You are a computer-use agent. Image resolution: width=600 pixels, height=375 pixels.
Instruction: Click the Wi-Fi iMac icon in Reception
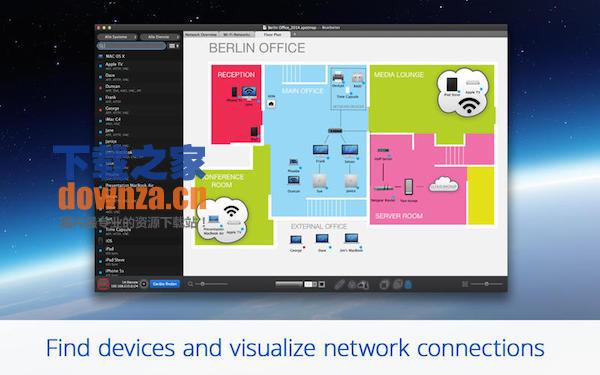[x=249, y=93]
